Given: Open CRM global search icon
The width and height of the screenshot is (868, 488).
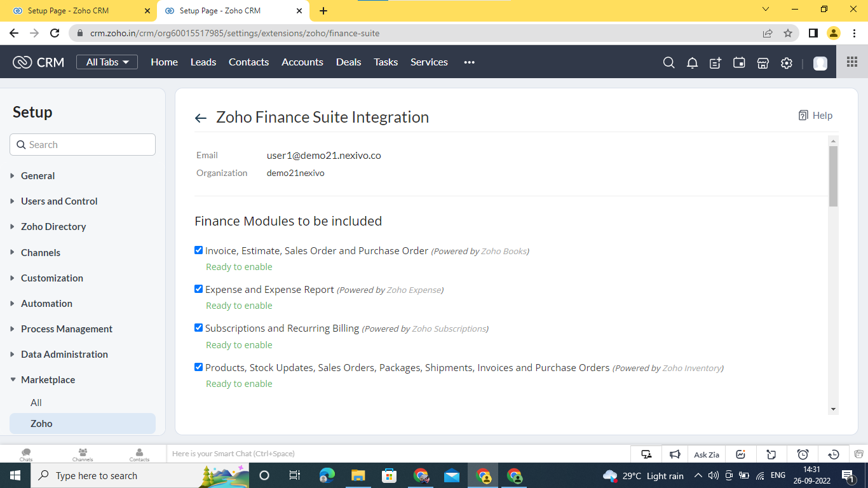Looking at the screenshot, I should click(x=668, y=62).
